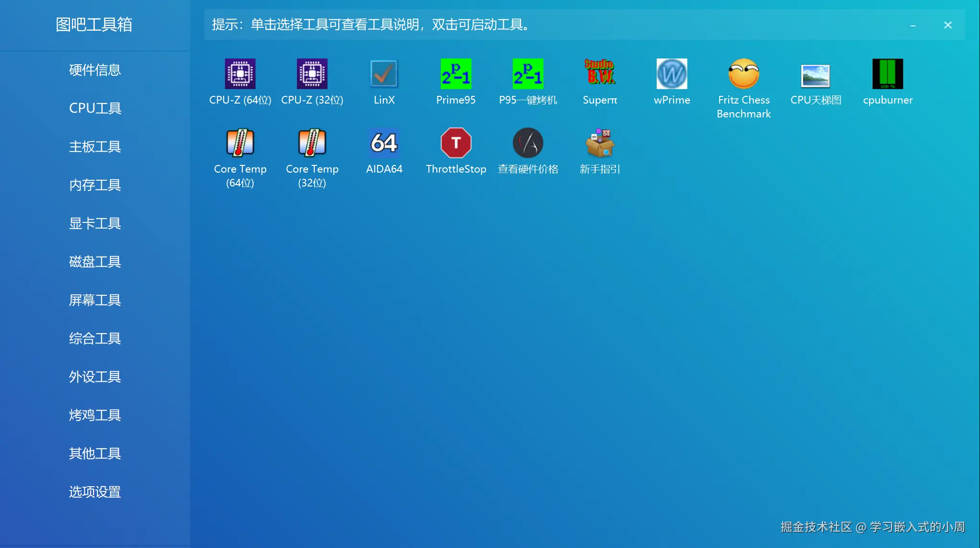Open the 显卡工具 sidebar category
This screenshot has width=980, height=548.
tap(95, 223)
